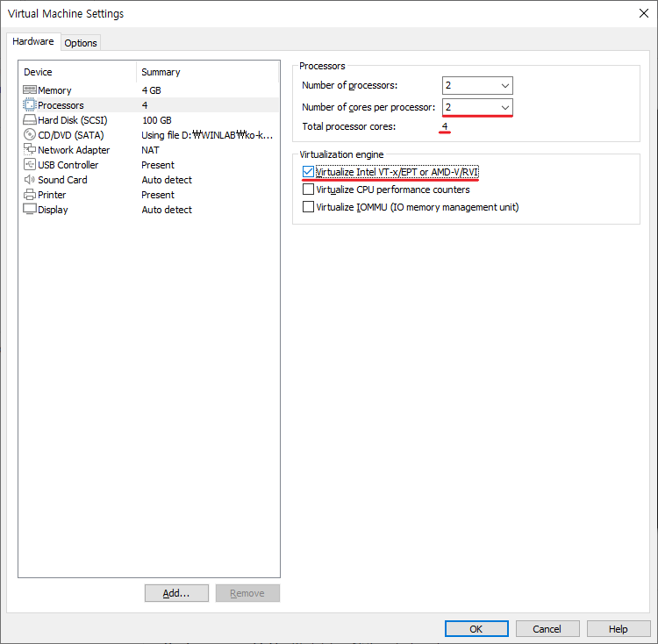Click the Cancel button
This screenshot has width=658, height=644.
point(547,628)
